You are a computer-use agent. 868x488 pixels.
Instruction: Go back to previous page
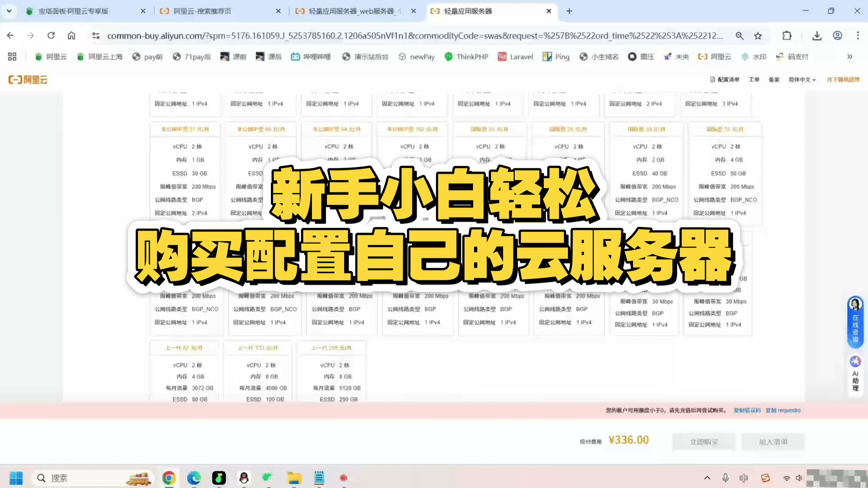(x=10, y=36)
